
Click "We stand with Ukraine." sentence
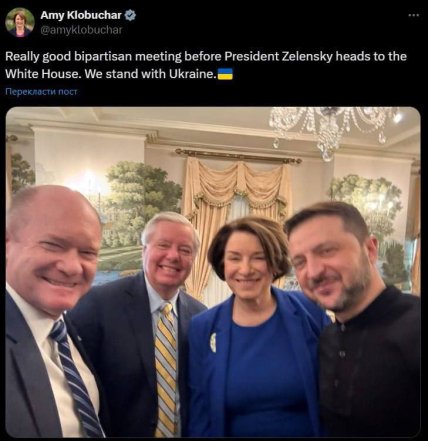coord(149,74)
